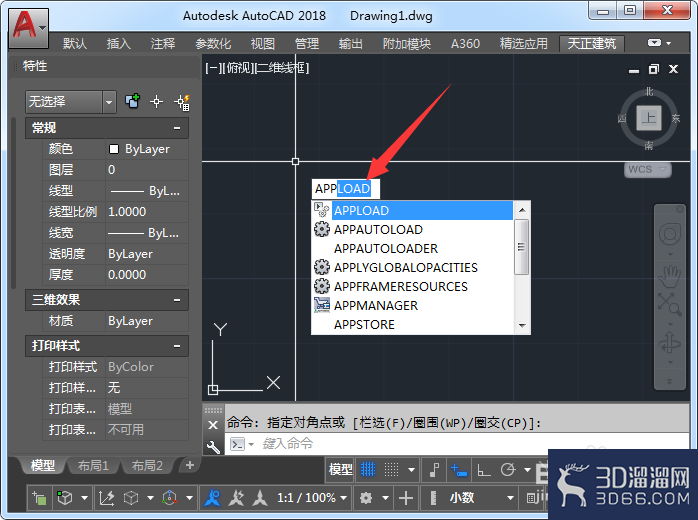Click the Zoom Extents tool
The image size is (698, 520).
click(x=670, y=304)
